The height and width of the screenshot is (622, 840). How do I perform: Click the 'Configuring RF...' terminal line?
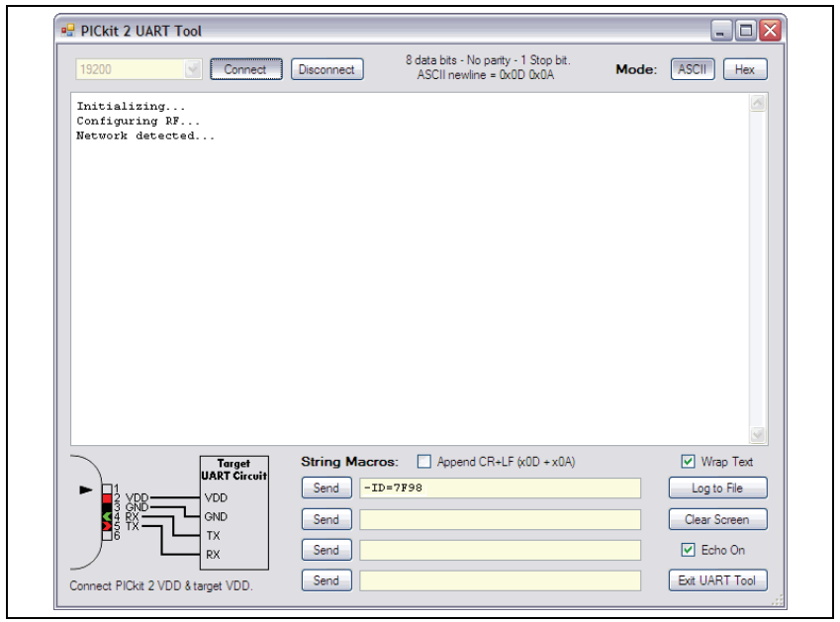[x=138, y=121]
